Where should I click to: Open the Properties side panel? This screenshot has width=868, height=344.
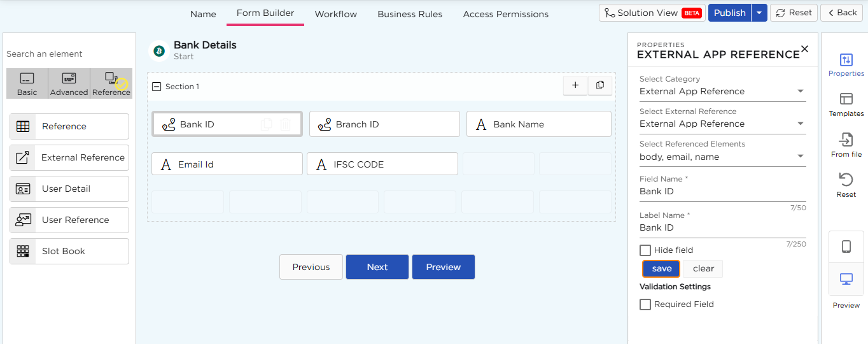(x=846, y=66)
